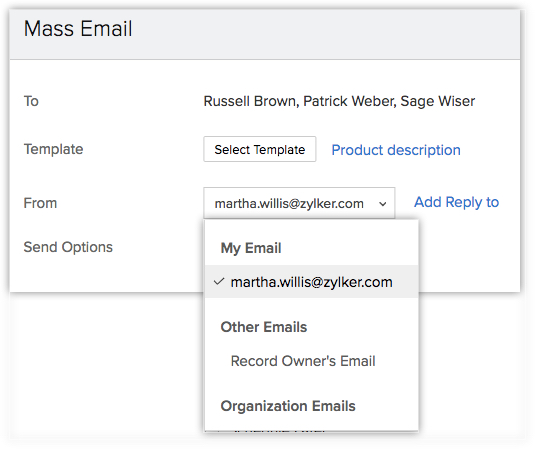
Task: Open the Product description template link
Action: [x=396, y=150]
